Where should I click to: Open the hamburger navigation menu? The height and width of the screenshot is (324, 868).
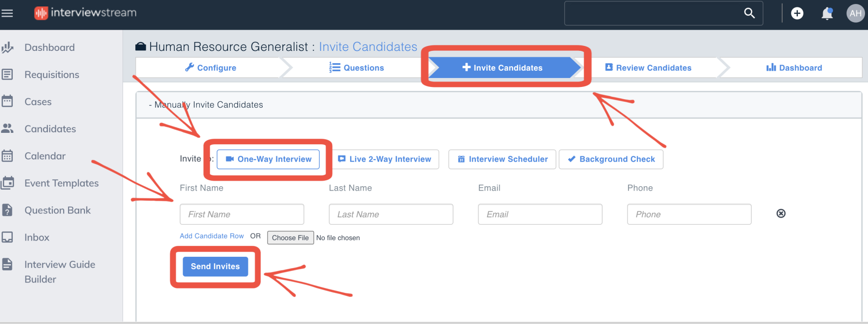(7, 13)
